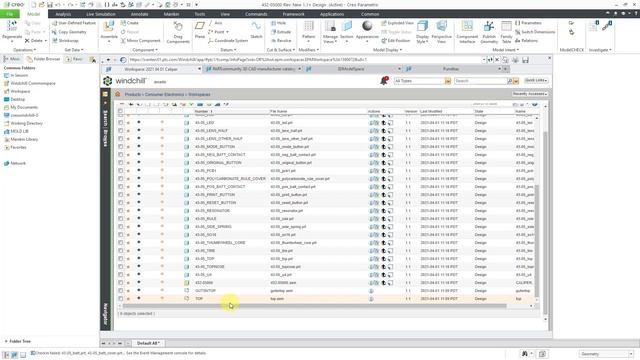This screenshot has height=360, width=640.
Task: Tick the checkbox for row 43-05_TOP
Action: (x=120, y=258)
